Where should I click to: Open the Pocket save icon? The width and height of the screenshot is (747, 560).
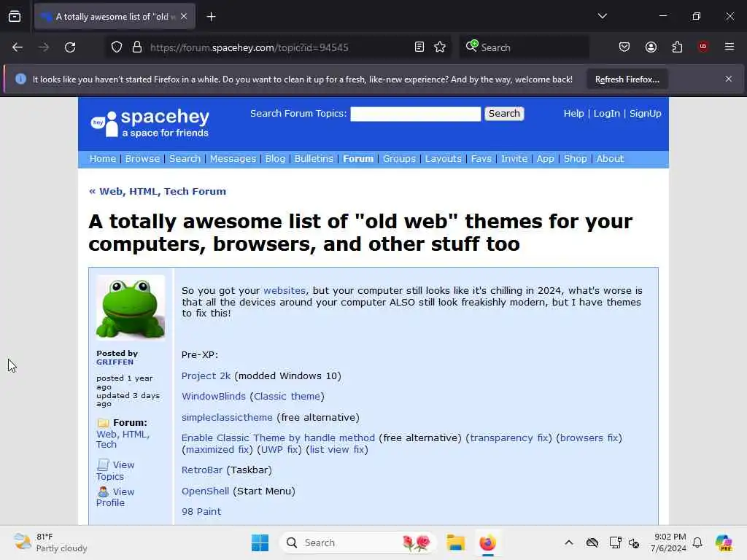(624, 47)
